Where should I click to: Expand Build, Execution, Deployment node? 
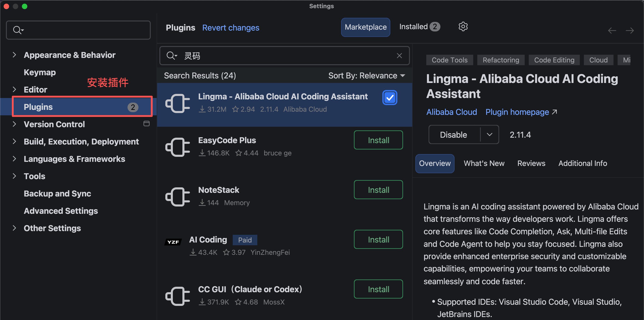tap(14, 141)
